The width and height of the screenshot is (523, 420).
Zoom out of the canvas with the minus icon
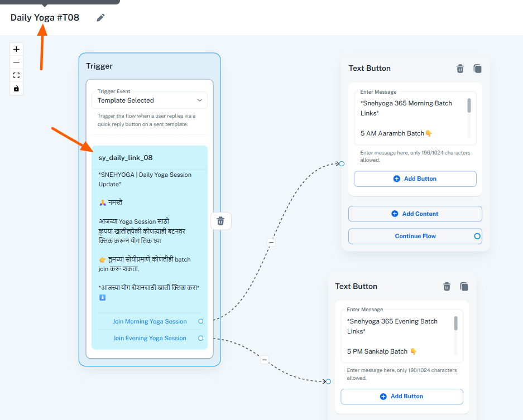(16, 62)
